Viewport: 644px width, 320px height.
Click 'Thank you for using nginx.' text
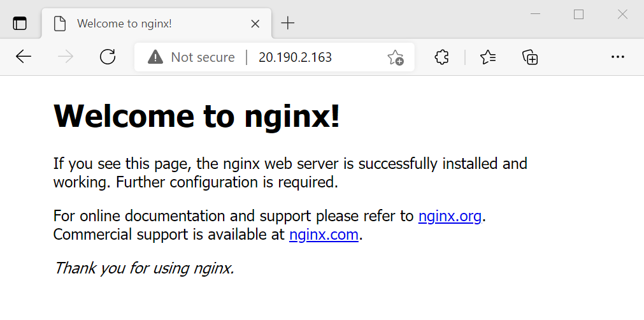click(144, 268)
